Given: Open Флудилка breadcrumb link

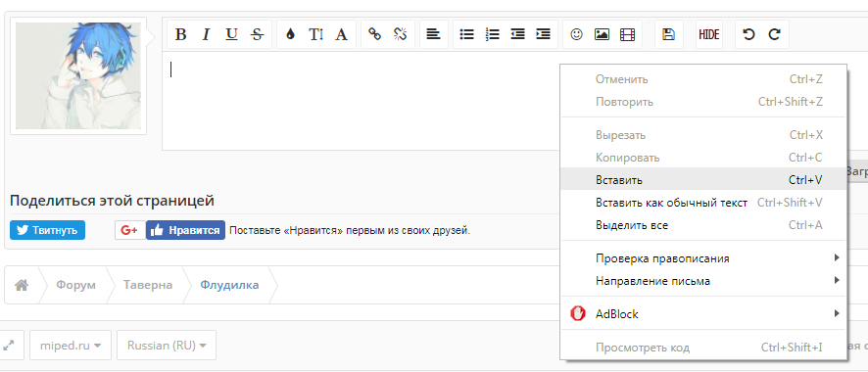Looking at the screenshot, I should coord(229,285).
